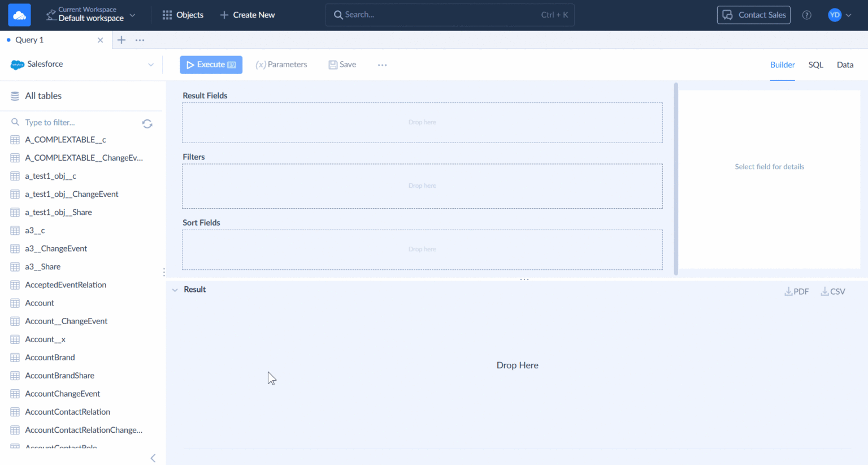Switch to the SQL tab
The width and height of the screenshot is (868, 465).
point(815,64)
